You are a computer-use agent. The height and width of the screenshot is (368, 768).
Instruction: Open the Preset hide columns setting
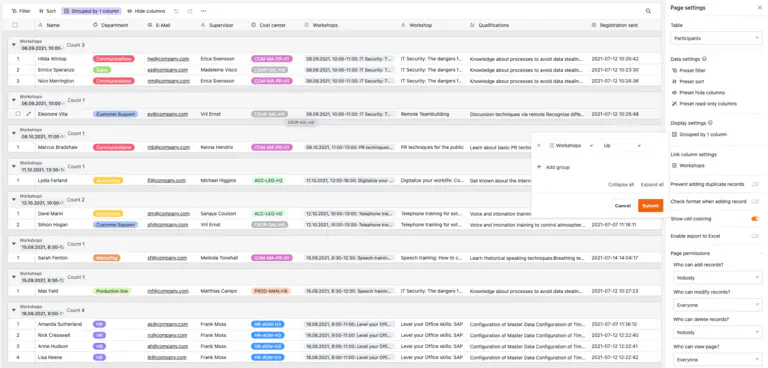coord(698,93)
